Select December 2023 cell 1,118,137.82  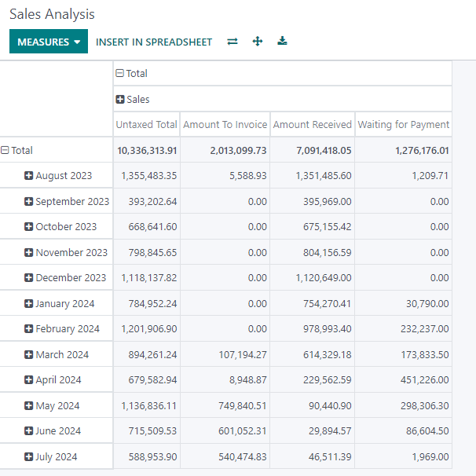coord(147,277)
